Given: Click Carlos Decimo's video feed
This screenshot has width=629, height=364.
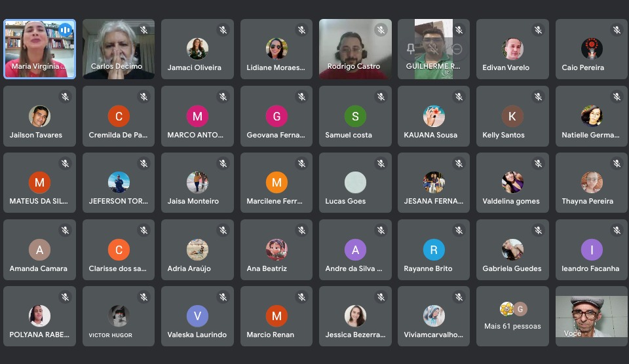Looking at the screenshot, I should [x=119, y=49].
